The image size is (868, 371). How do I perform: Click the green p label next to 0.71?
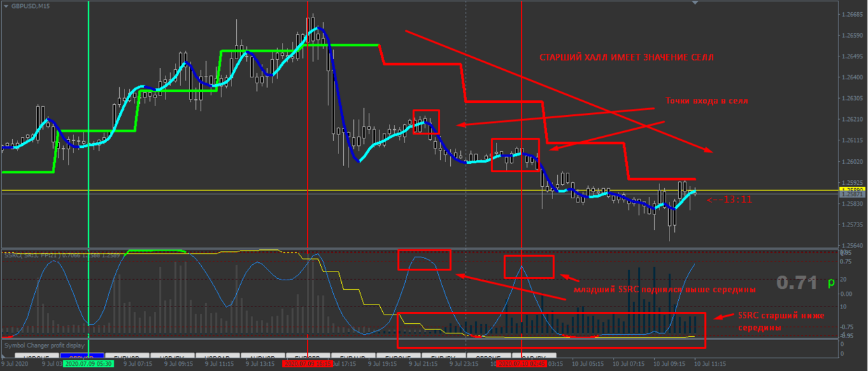point(831,283)
